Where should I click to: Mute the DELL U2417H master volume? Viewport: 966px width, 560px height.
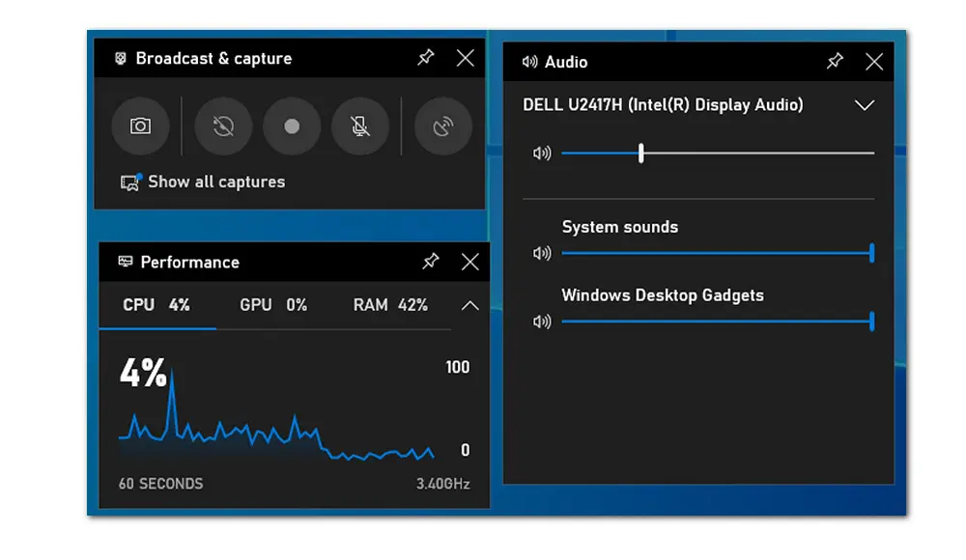(x=542, y=153)
